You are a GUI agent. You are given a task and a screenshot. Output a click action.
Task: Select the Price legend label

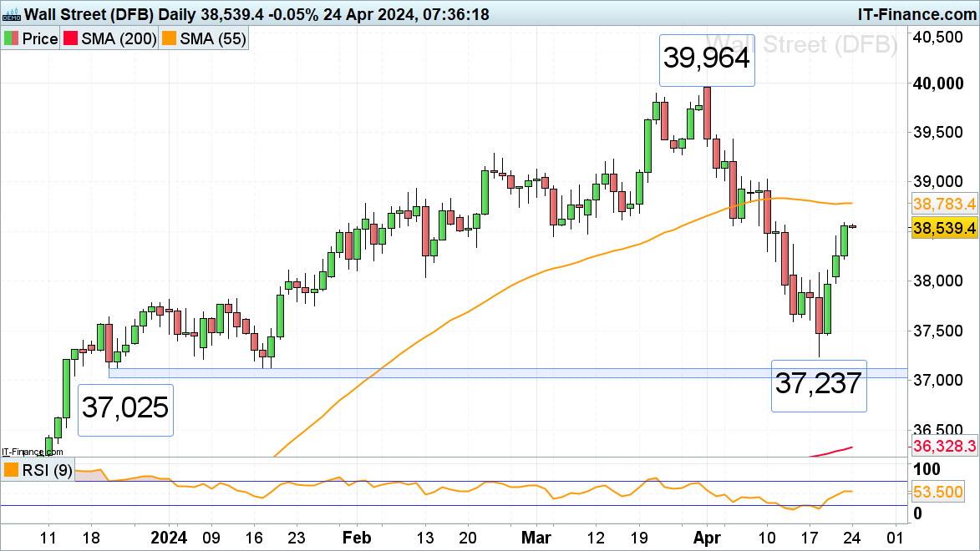click(40, 39)
